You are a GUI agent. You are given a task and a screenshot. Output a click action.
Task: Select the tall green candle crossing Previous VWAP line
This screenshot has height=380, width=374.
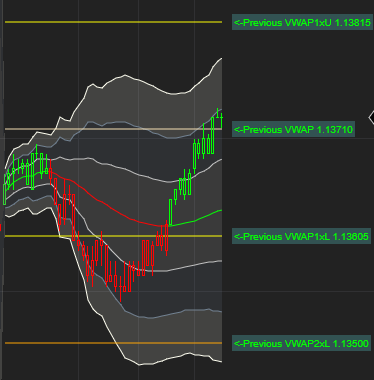[213, 135]
